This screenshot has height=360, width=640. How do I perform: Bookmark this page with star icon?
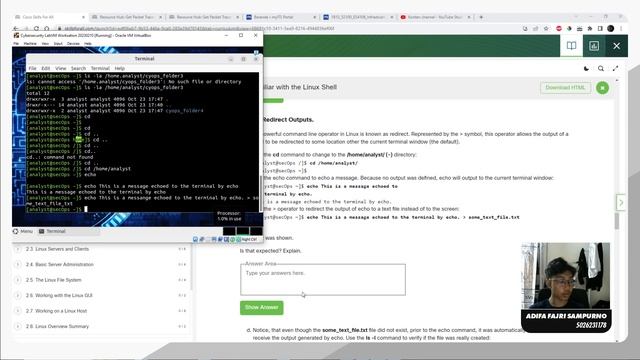546,29
